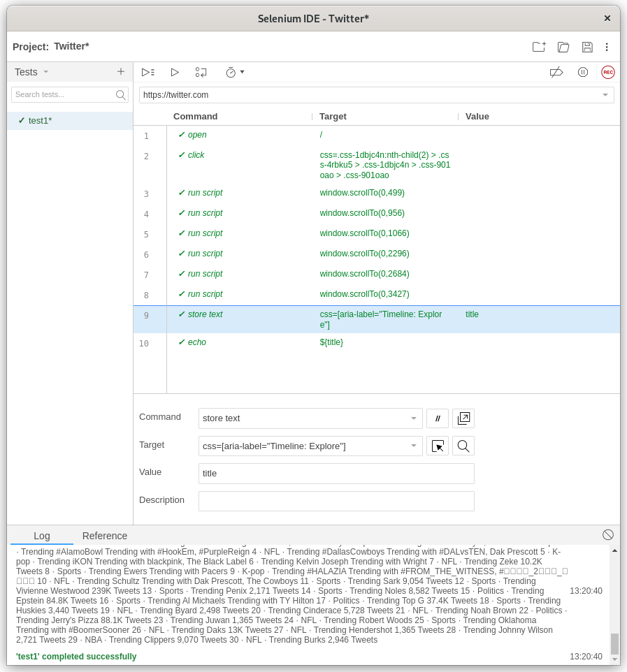627x672 pixels.
Task: Click the Value cell 'title' in row 9
Action: pyautogui.click(x=472, y=314)
